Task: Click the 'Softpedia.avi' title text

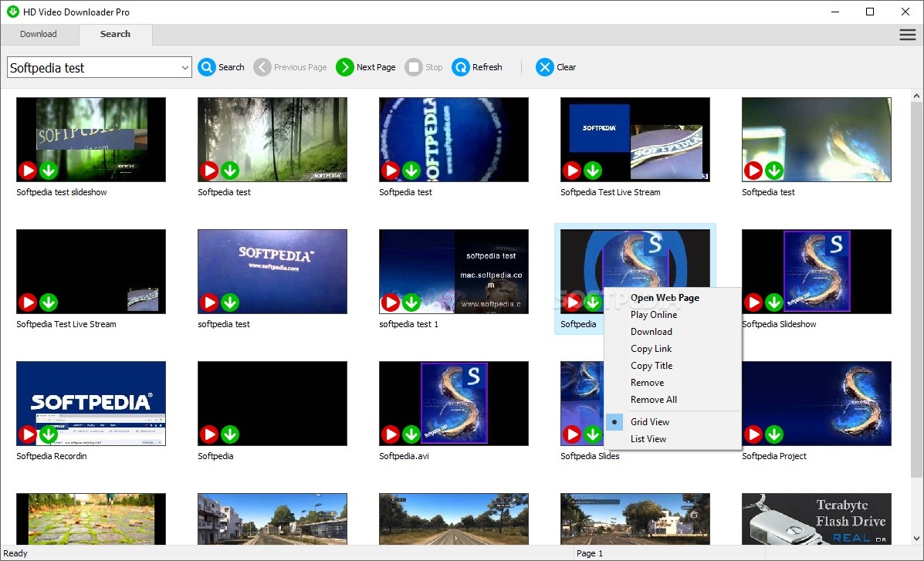Action: [x=404, y=456]
